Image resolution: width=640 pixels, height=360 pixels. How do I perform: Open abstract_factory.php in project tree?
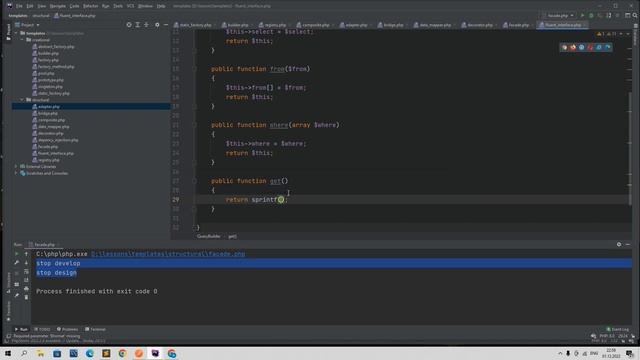[53, 47]
